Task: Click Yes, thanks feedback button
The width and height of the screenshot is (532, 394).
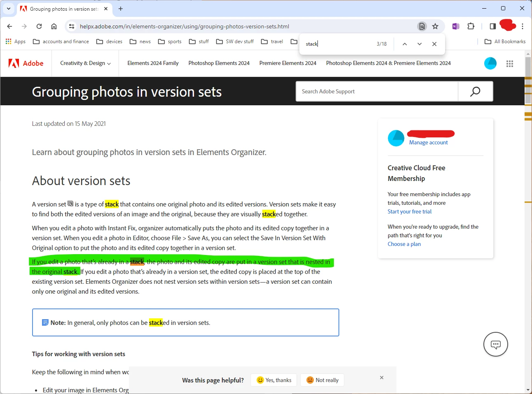Action: point(274,380)
